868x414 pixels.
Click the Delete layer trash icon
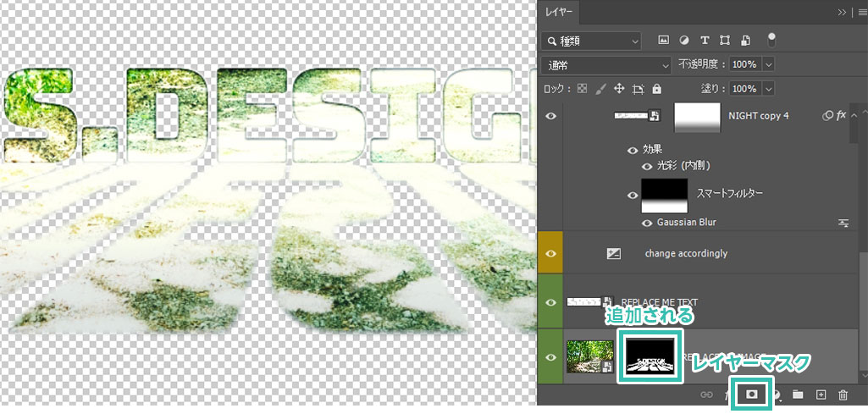(843, 395)
